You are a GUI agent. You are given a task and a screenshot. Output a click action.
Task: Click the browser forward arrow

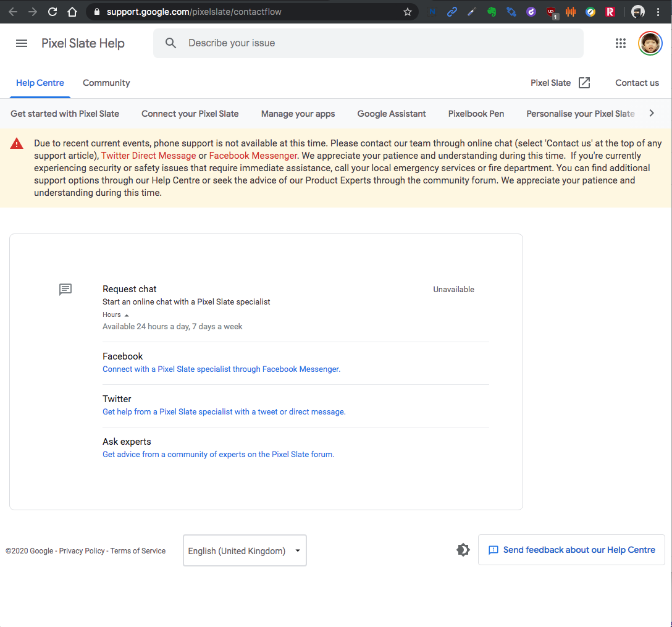(33, 12)
